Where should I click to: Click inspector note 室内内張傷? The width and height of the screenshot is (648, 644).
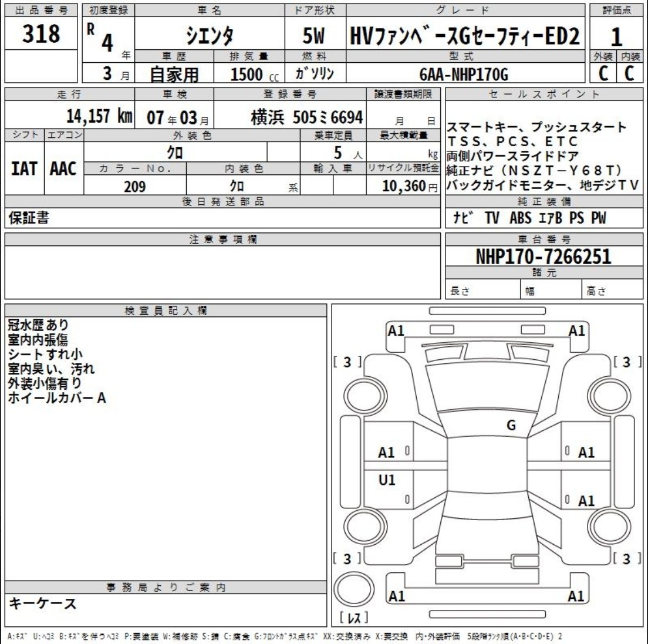click(38, 340)
